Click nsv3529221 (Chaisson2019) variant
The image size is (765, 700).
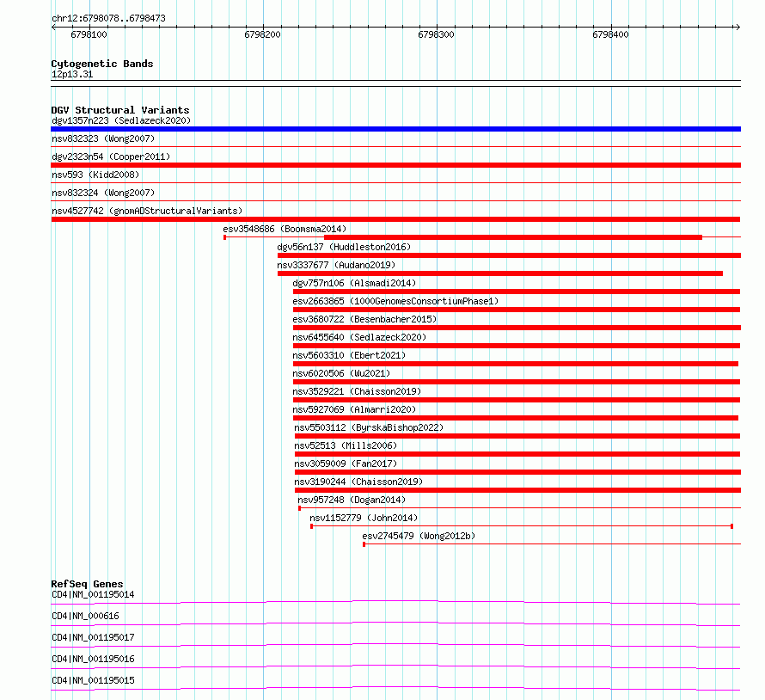pos(357,391)
